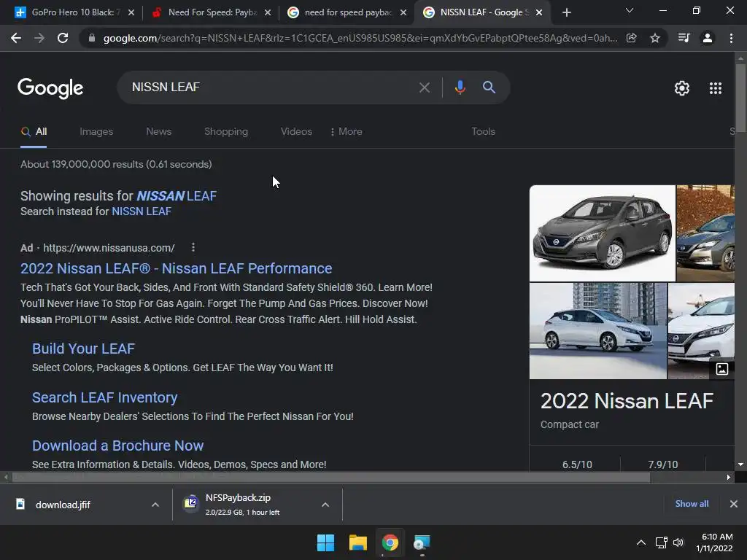747x560 pixels.
Task: Select the Shopping results tab
Action: coord(226,131)
